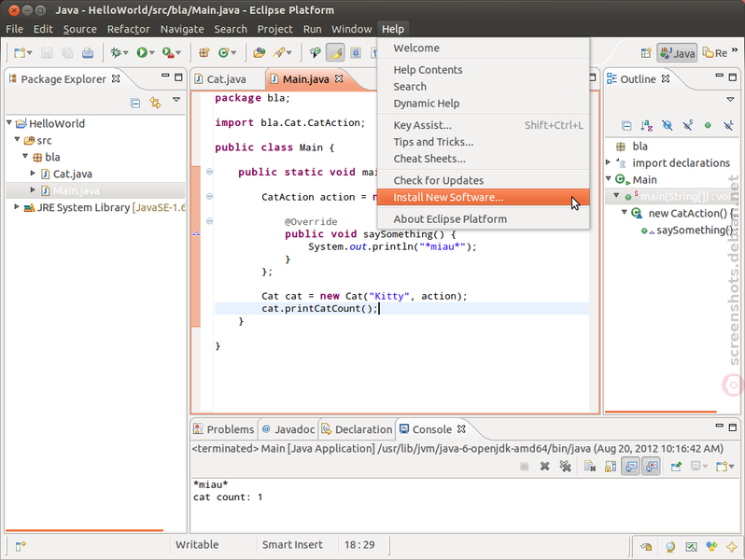
Task: Open the File menu
Action: point(14,29)
